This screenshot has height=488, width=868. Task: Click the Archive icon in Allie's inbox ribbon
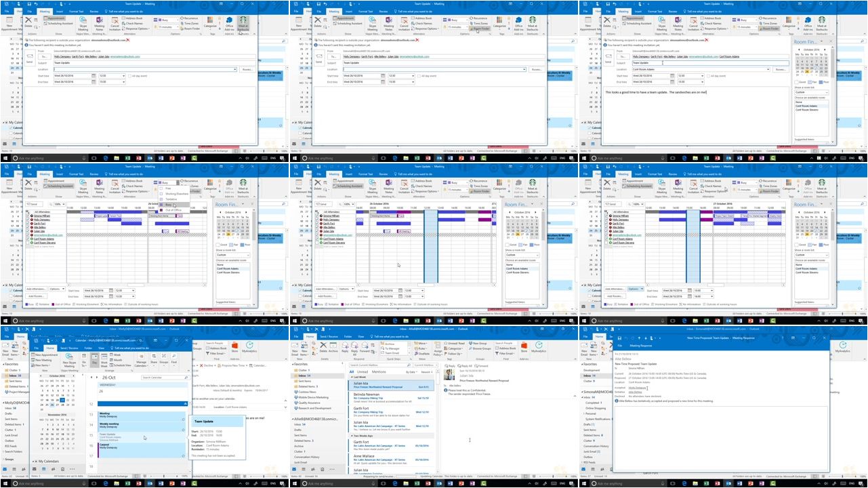(333, 347)
